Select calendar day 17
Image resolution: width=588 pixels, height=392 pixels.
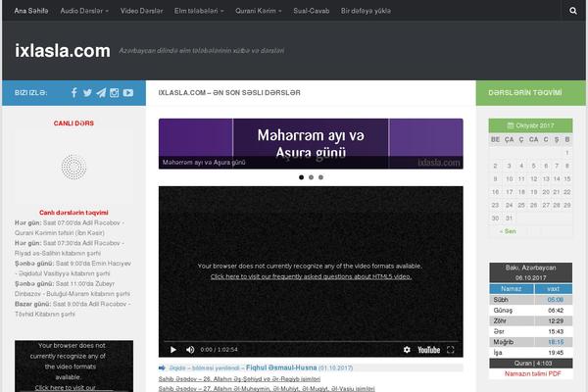coord(509,192)
